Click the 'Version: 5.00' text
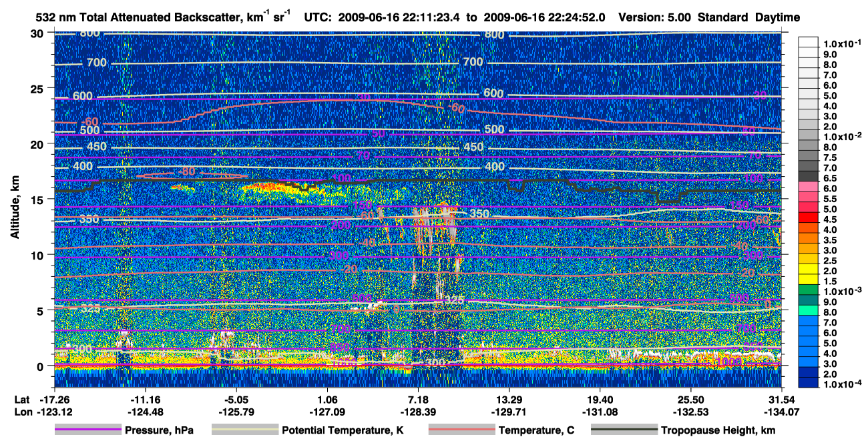 (656, 17)
